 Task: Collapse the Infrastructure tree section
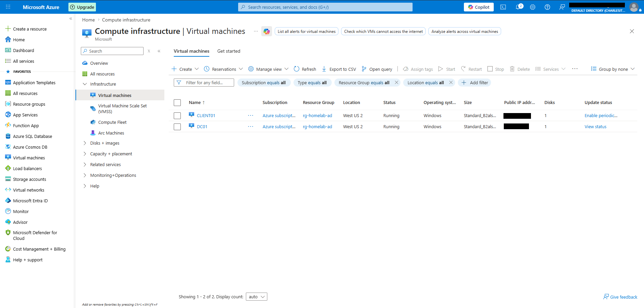(x=85, y=84)
